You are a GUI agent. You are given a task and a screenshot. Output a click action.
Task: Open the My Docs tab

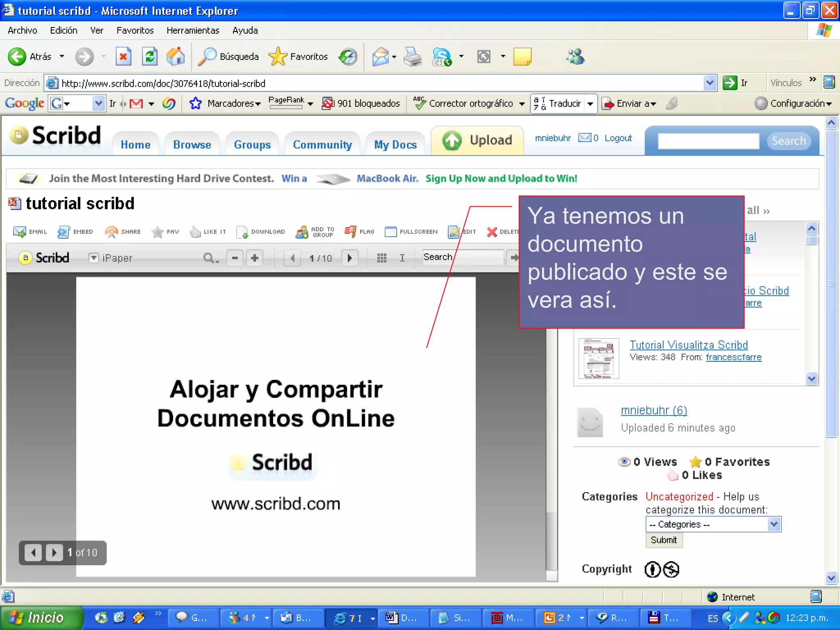pos(395,144)
